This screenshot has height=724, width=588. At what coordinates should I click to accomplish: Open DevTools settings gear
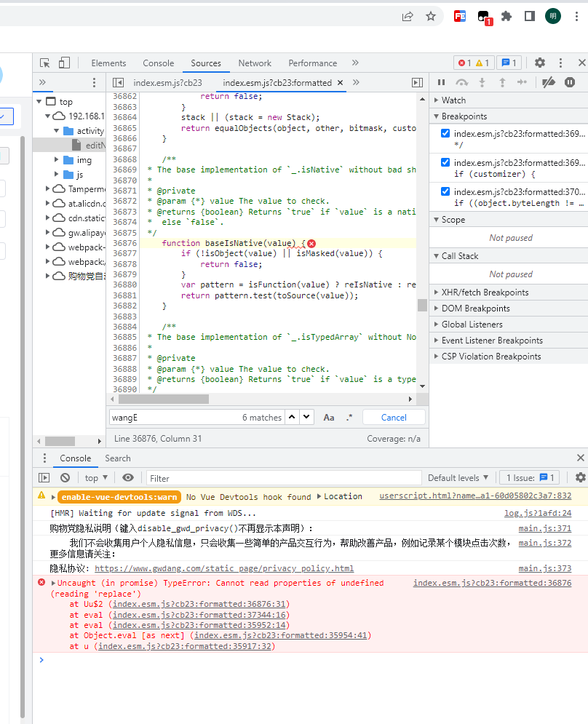point(539,63)
